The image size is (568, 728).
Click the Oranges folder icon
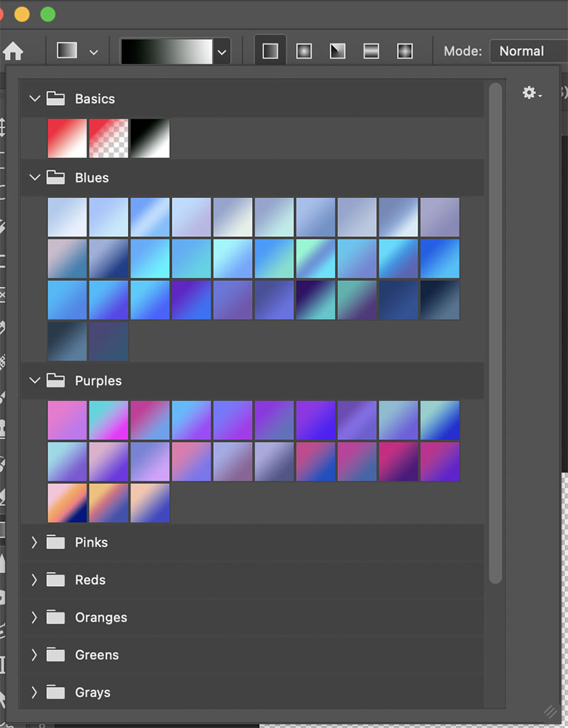pyautogui.click(x=55, y=617)
